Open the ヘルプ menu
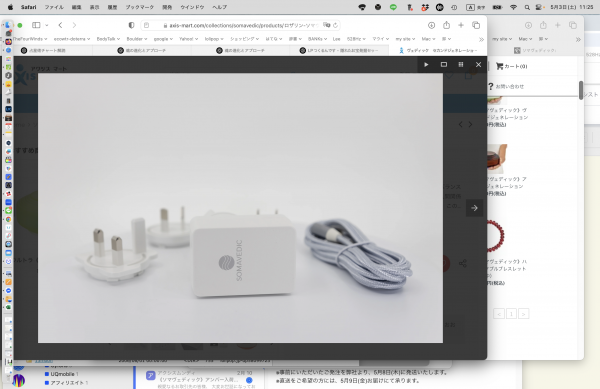This screenshot has width=600, height=389. pos(220,7)
